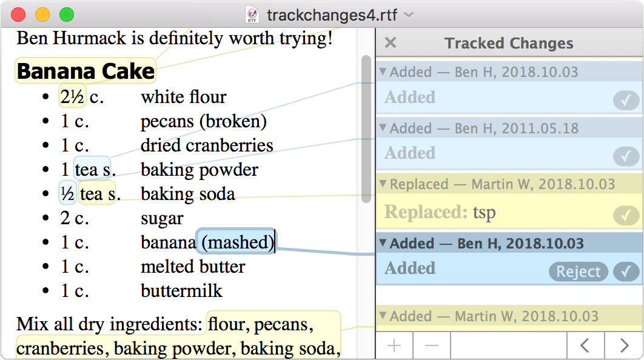This screenshot has width=644, height=360.
Task: Close the Tracked Changes panel
Action: point(391,43)
